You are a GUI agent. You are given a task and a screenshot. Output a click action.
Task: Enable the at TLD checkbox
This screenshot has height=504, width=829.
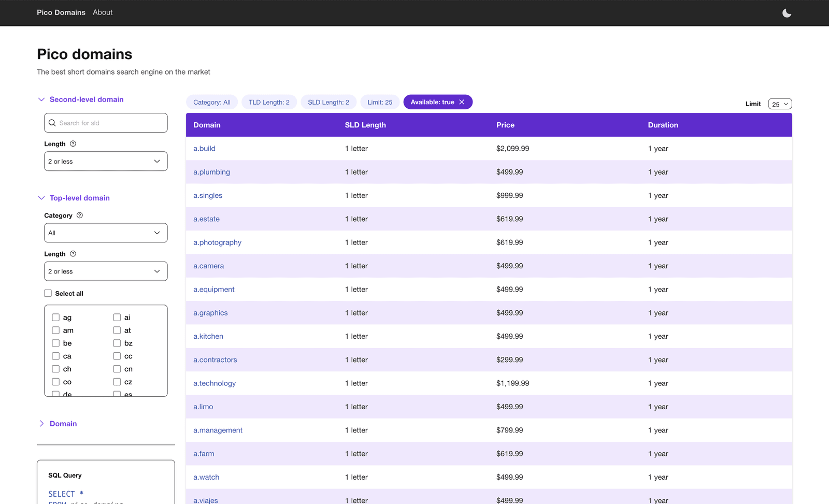[117, 330]
